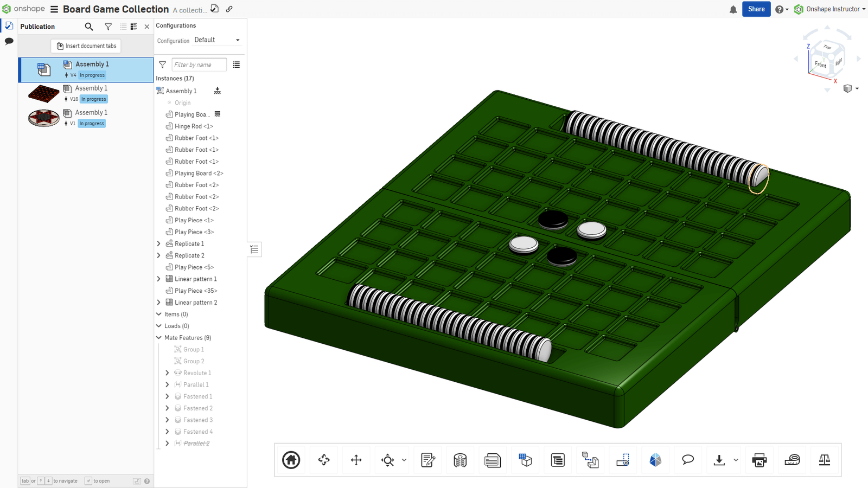Screen dimensions: 868x488
Task: Click the blue Share button
Action: coord(756,9)
